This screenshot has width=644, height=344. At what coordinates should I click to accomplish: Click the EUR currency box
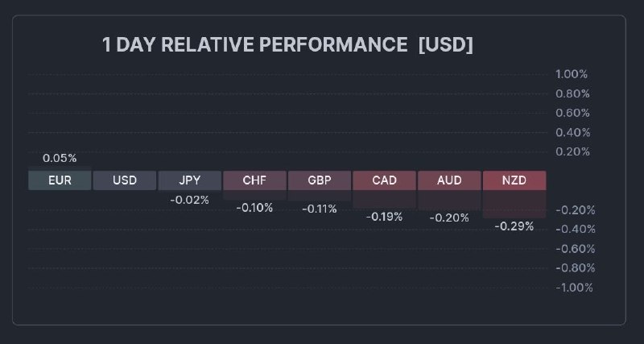pyautogui.click(x=60, y=180)
